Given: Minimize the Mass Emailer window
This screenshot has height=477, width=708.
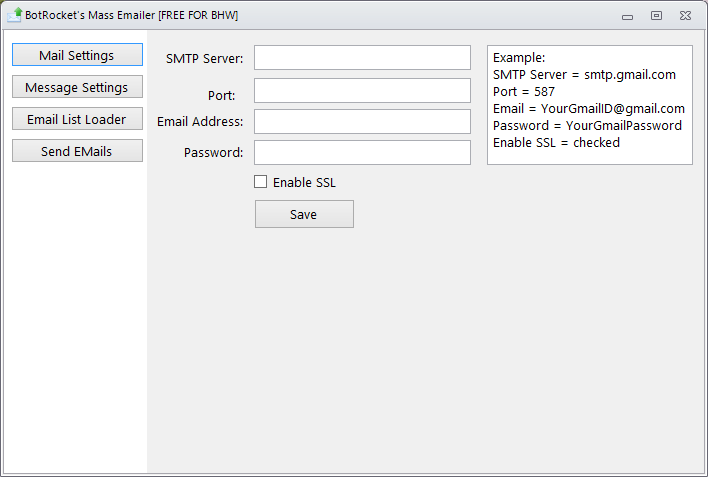Looking at the screenshot, I should coord(627,17).
